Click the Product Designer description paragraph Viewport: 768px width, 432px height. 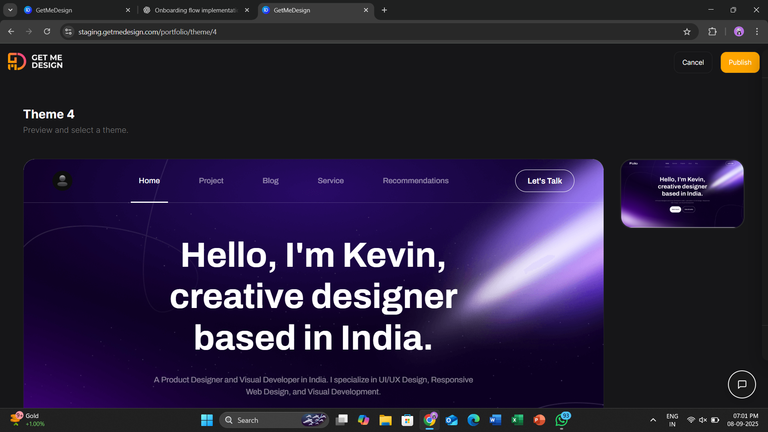click(x=313, y=385)
